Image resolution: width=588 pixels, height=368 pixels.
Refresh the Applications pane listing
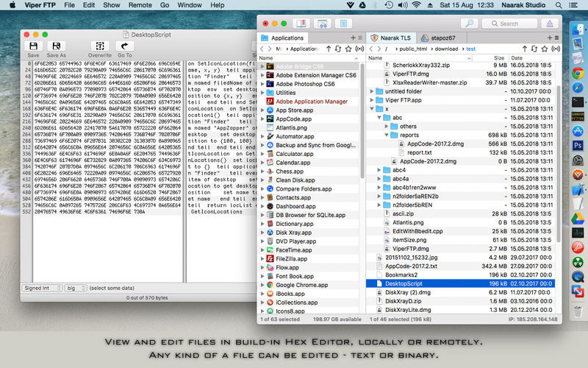coord(337,49)
